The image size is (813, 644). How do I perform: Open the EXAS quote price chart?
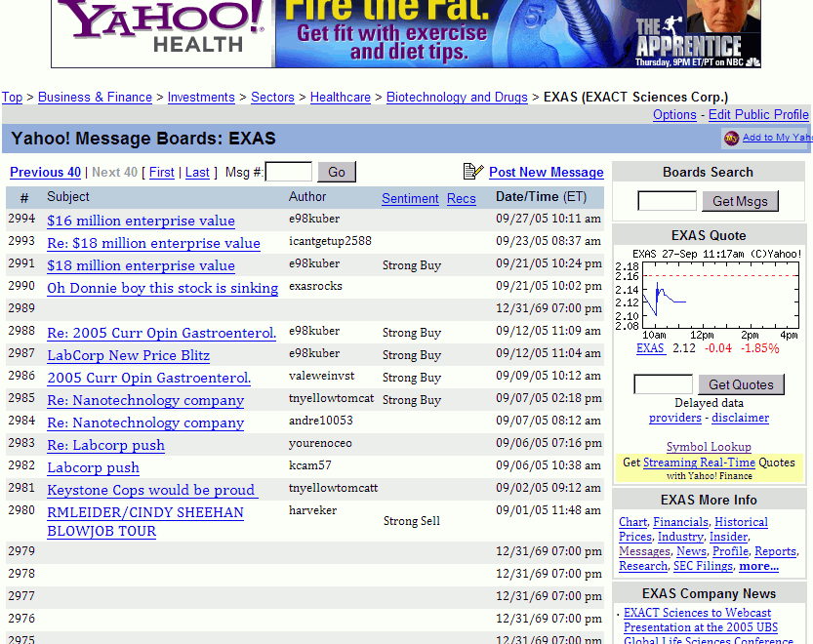[x=709, y=295]
